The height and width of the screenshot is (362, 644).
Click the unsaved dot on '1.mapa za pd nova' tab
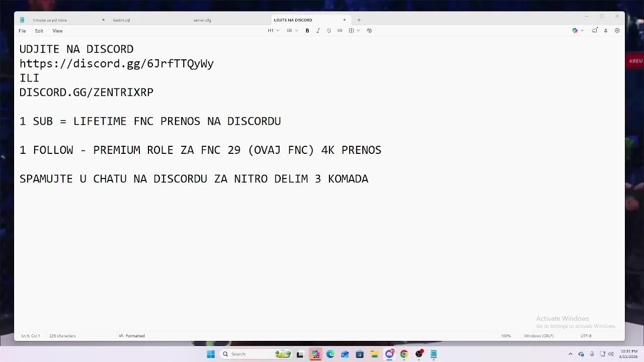coord(103,20)
